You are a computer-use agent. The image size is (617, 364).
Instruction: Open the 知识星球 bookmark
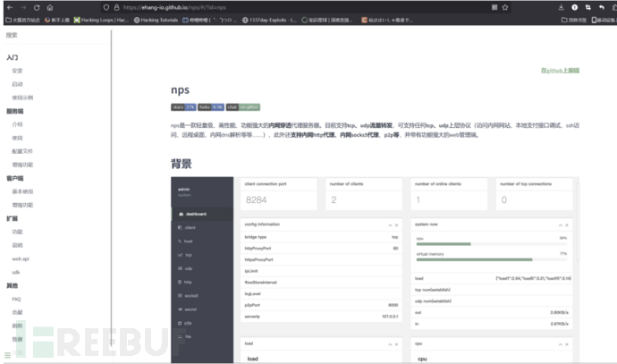pos(327,20)
